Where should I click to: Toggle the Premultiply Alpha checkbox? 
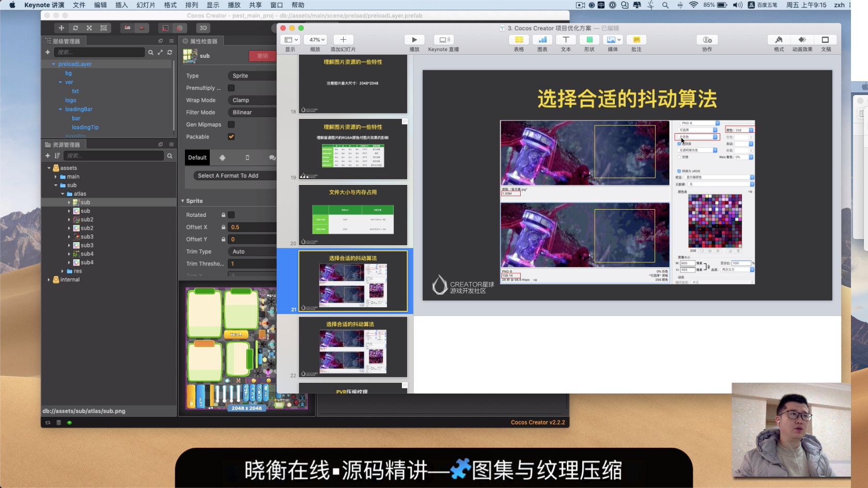(231, 88)
